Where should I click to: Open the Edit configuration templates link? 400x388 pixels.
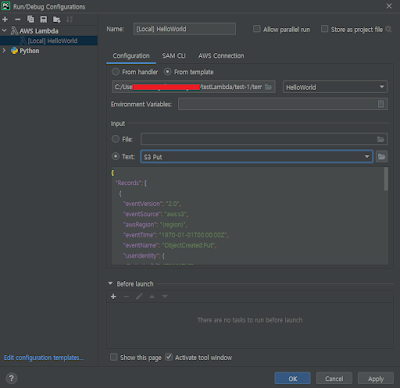point(44,358)
